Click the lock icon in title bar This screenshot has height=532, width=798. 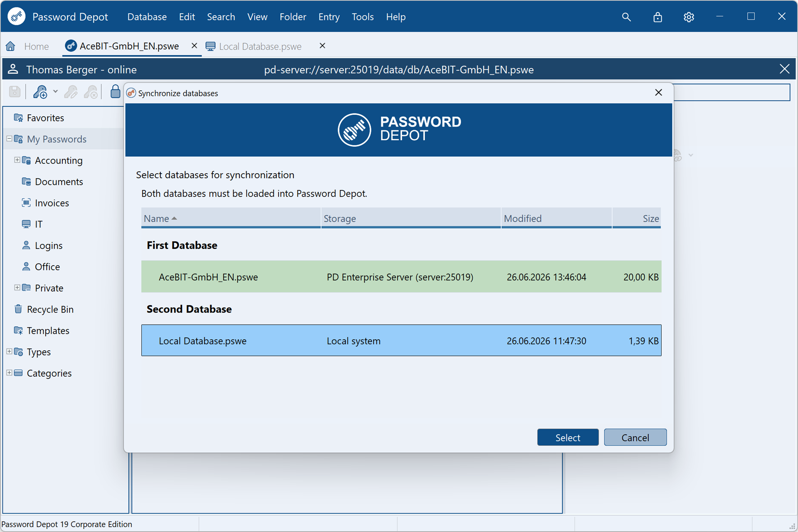[x=658, y=17]
